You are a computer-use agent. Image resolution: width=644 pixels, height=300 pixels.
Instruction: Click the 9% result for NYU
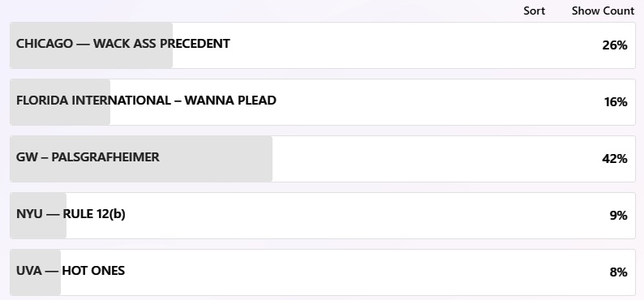[618, 216]
